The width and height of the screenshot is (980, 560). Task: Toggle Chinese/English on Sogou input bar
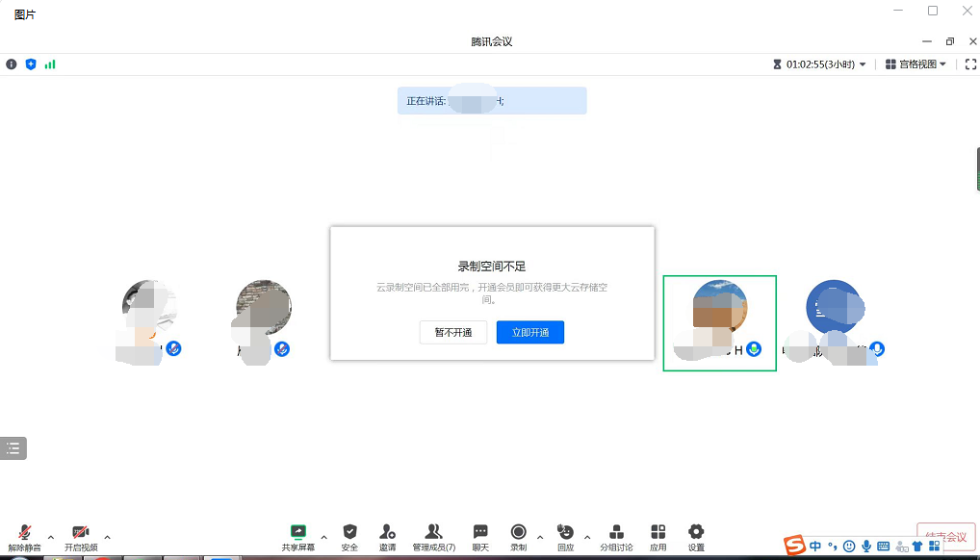[815, 545]
